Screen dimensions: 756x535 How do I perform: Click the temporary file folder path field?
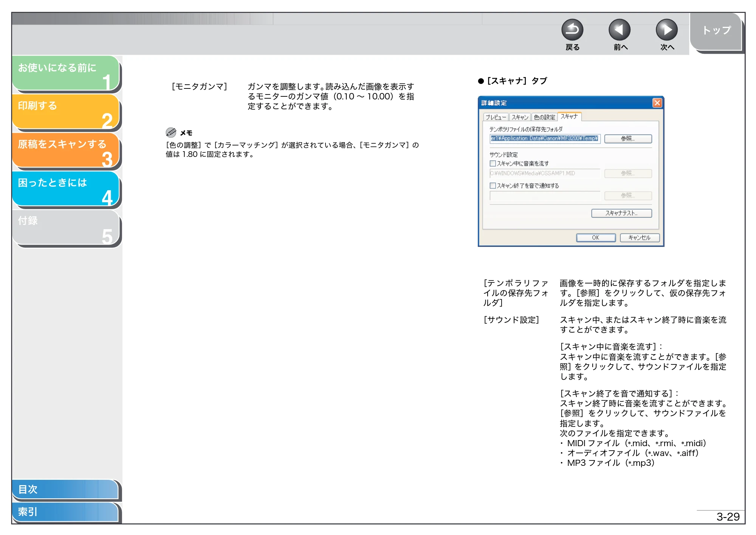coord(545,139)
